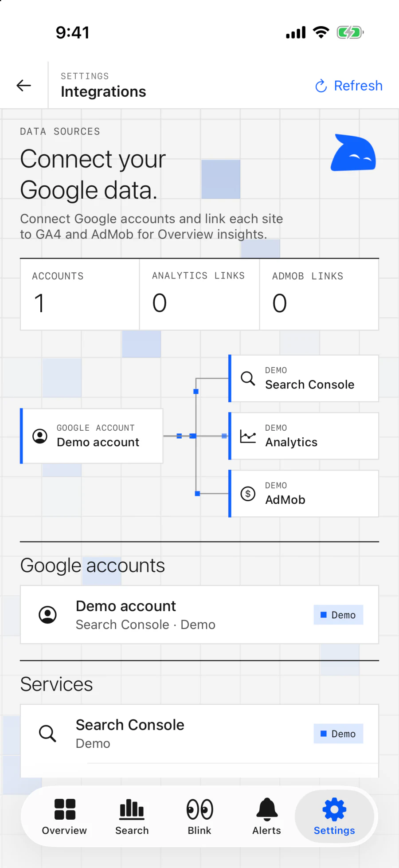Check the Wi-Fi status icon
The image size is (399, 868).
pos(321,32)
